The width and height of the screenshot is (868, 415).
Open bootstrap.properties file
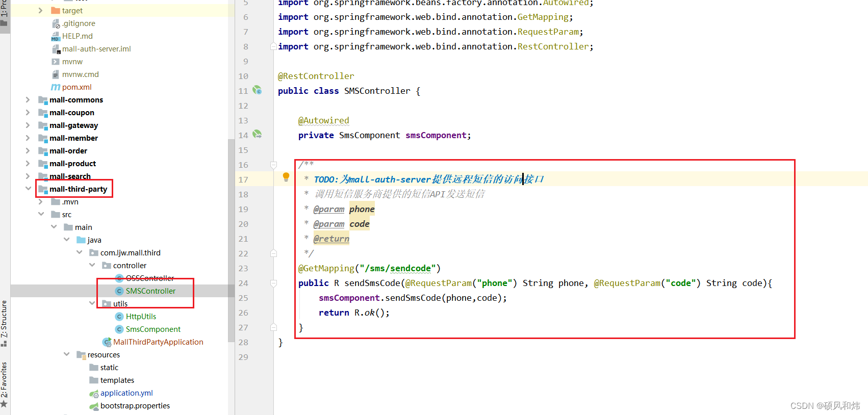[135, 406]
